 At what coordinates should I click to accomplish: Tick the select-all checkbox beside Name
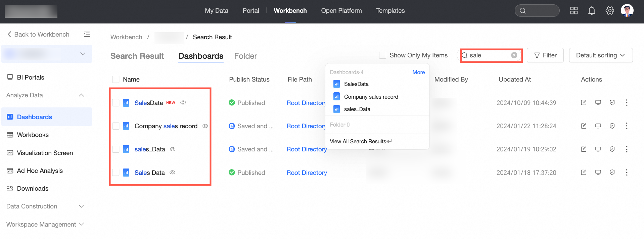pyautogui.click(x=116, y=79)
